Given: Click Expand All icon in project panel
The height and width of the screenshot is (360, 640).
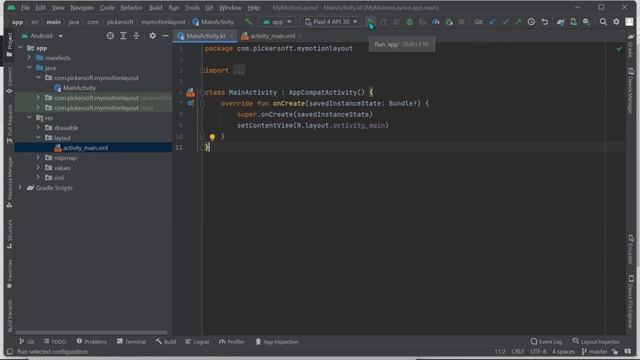Looking at the screenshot, I should pos(123,36).
